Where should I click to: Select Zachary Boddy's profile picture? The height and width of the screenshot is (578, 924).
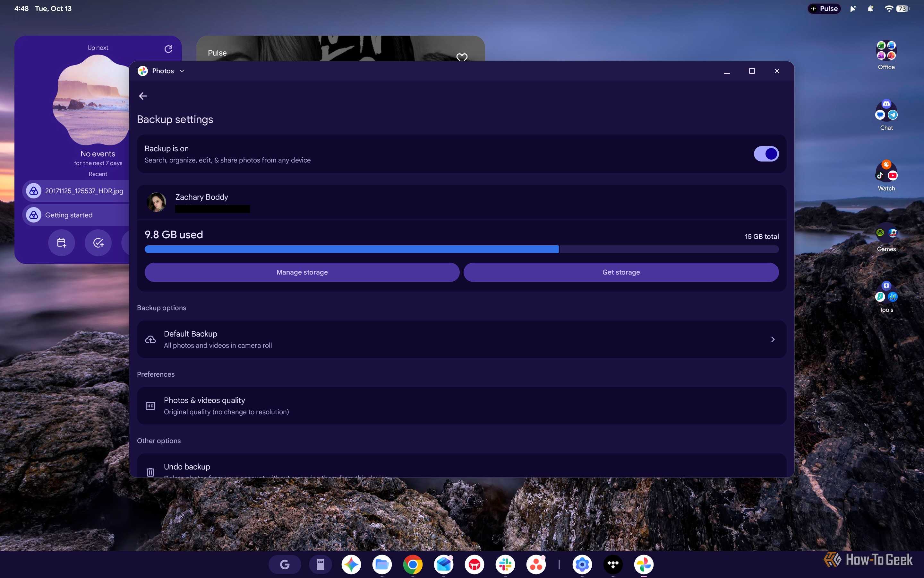click(157, 202)
